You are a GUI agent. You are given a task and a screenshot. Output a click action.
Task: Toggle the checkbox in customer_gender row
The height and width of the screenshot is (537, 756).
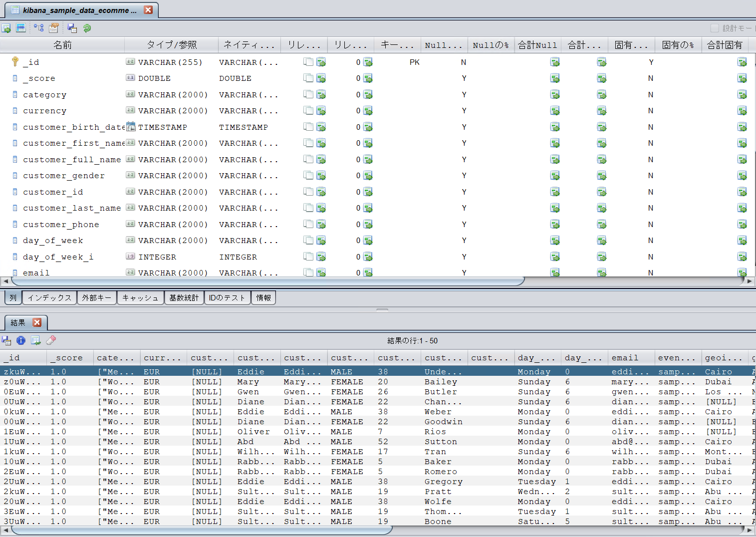pyautogui.click(x=308, y=176)
